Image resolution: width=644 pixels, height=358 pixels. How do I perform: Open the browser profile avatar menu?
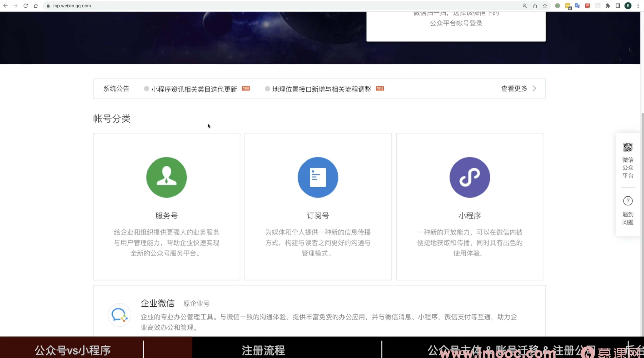point(628,6)
